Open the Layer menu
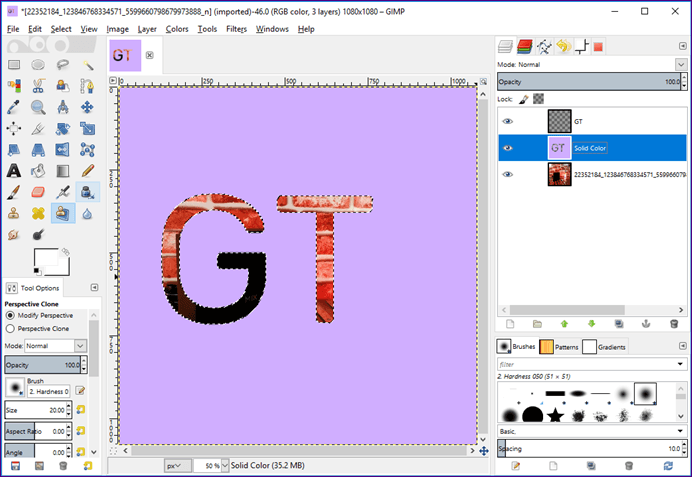The width and height of the screenshot is (692, 477). (x=147, y=29)
